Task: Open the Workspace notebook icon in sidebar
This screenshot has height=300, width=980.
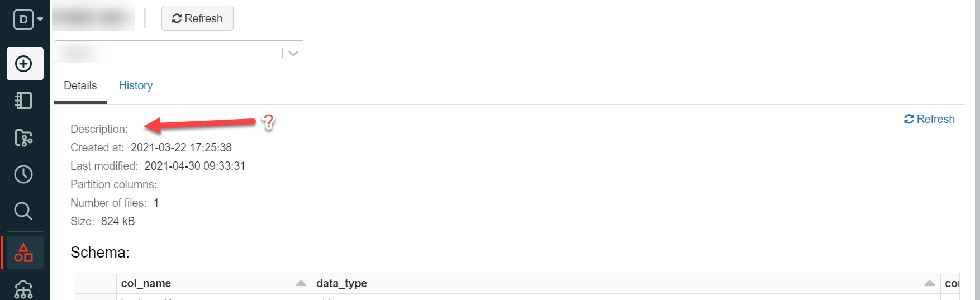Action: click(x=23, y=101)
